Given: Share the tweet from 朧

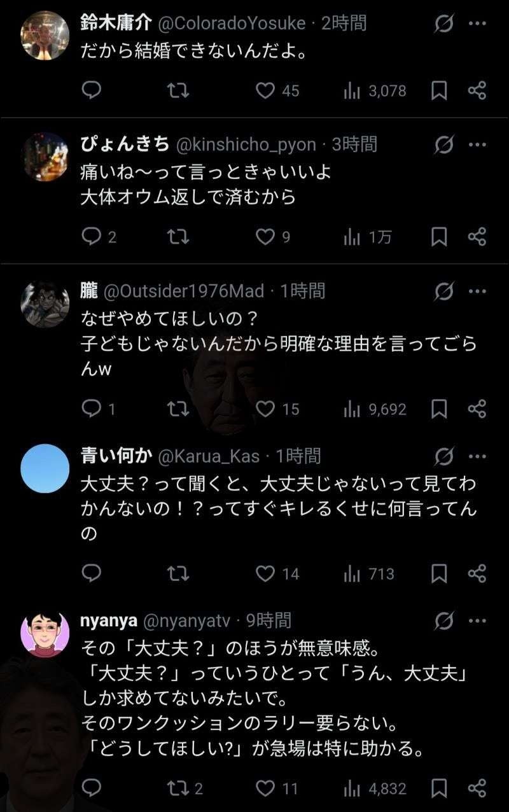Looking at the screenshot, I should coord(477,409).
